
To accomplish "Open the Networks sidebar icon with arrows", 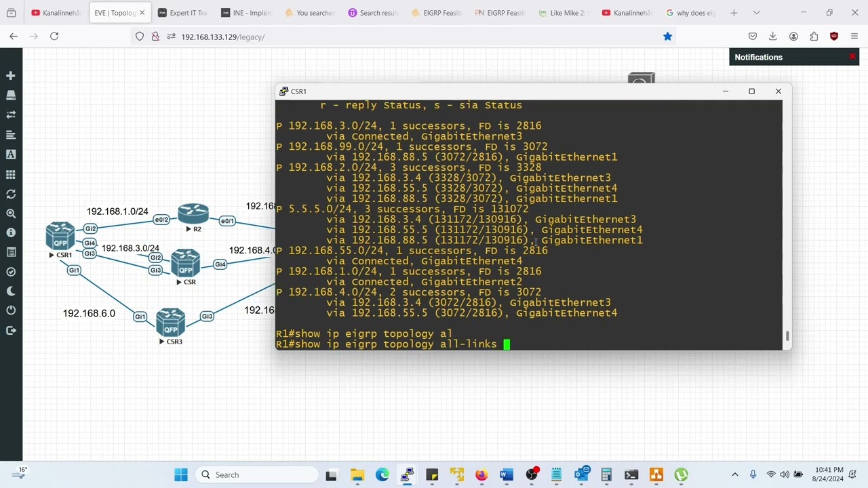I will click(11, 115).
